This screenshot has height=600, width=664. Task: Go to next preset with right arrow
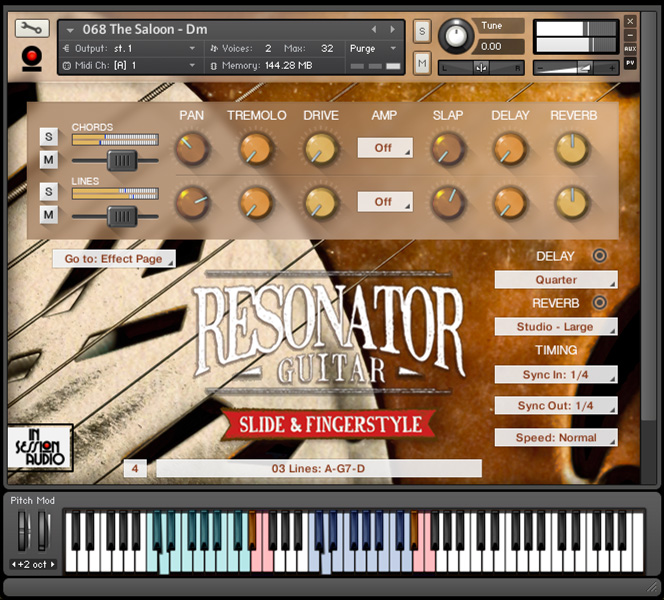click(393, 29)
